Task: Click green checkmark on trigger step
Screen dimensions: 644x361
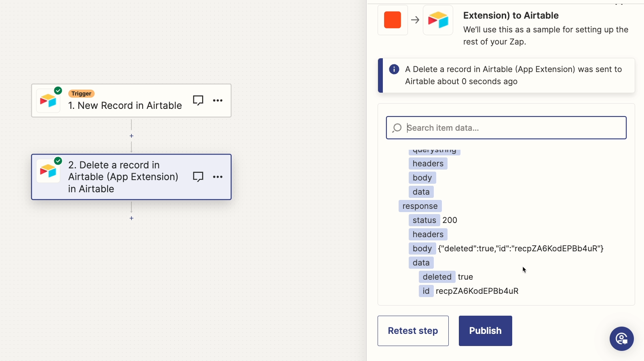Action: (58, 91)
